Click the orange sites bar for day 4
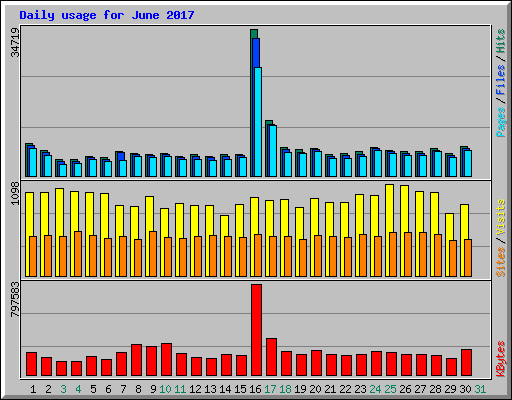The image size is (512, 400). (78, 254)
